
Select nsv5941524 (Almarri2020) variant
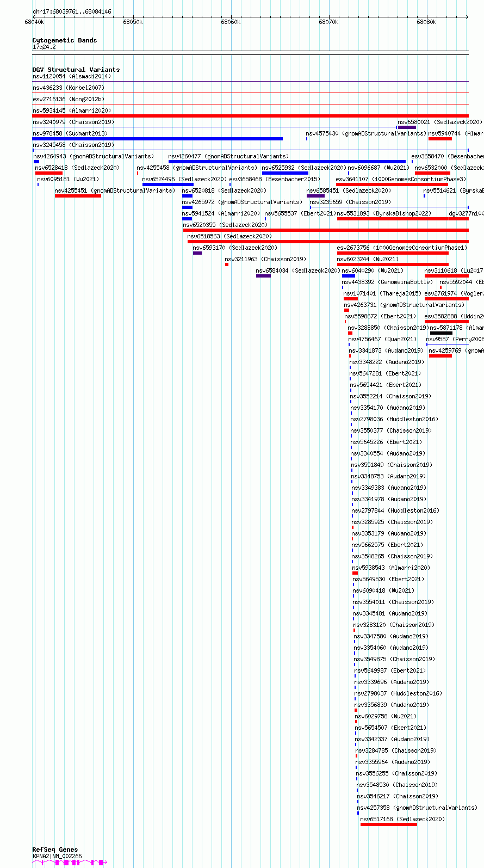[x=221, y=213]
